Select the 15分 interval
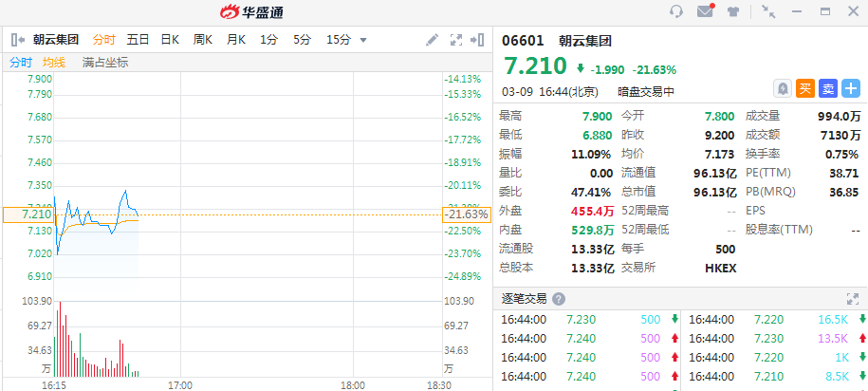Image resolution: width=868 pixels, height=391 pixels. (x=339, y=40)
